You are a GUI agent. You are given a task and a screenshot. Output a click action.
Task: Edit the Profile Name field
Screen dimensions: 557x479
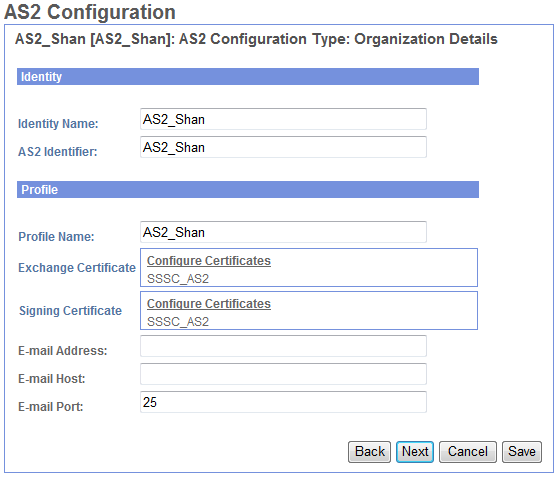(283, 232)
